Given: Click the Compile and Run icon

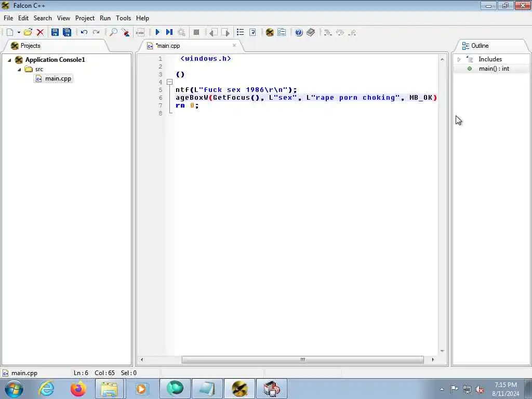Looking at the screenshot, I should pyautogui.click(x=169, y=32).
